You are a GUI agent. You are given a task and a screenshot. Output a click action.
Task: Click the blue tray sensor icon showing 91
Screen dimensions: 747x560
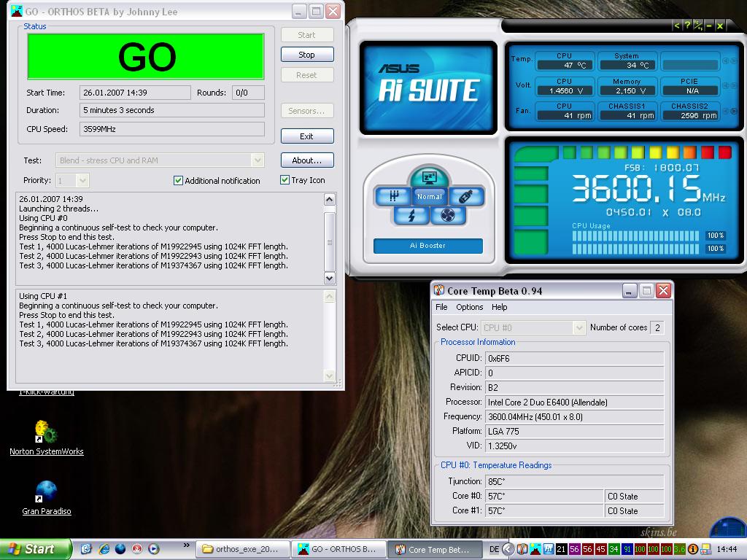(x=627, y=549)
